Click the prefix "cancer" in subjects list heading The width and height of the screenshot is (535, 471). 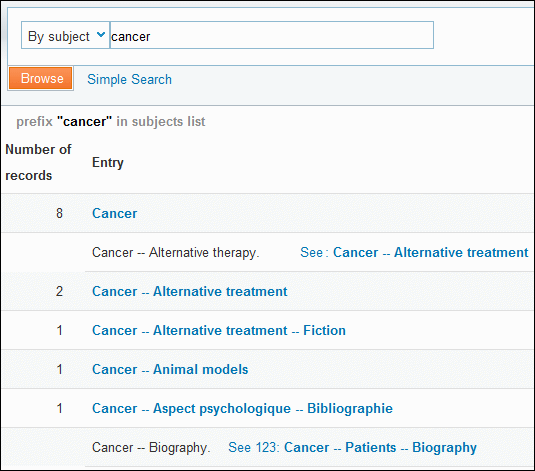click(111, 122)
